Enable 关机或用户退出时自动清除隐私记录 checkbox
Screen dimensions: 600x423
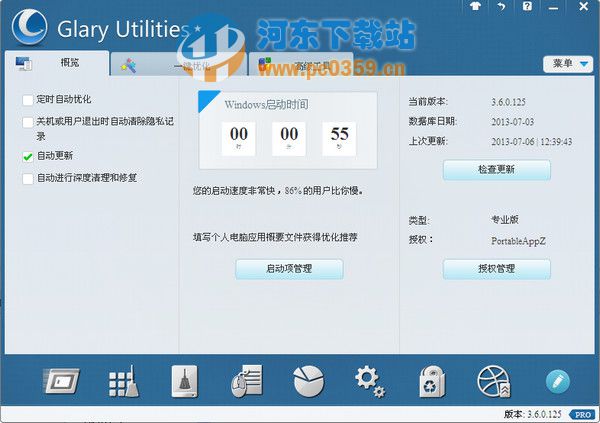28,122
